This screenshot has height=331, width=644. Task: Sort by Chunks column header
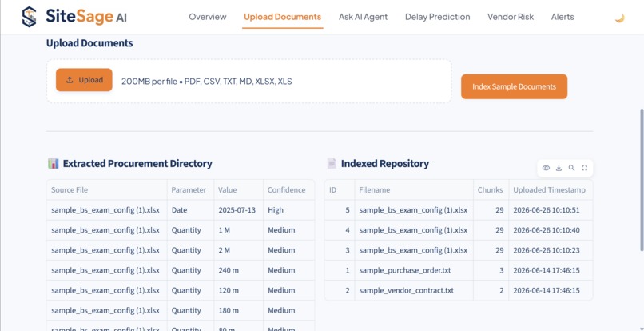491,190
